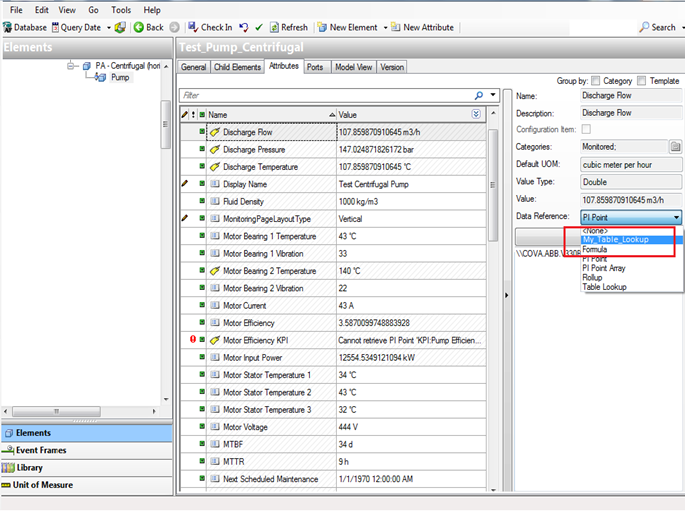
Task: Select My_Table_Lookup from the dropdown list
Action: (632, 240)
